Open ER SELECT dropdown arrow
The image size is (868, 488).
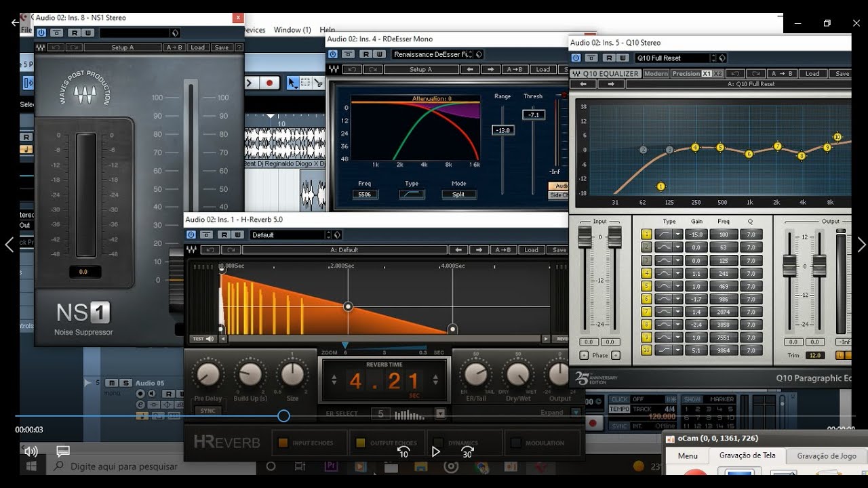(x=440, y=413)
